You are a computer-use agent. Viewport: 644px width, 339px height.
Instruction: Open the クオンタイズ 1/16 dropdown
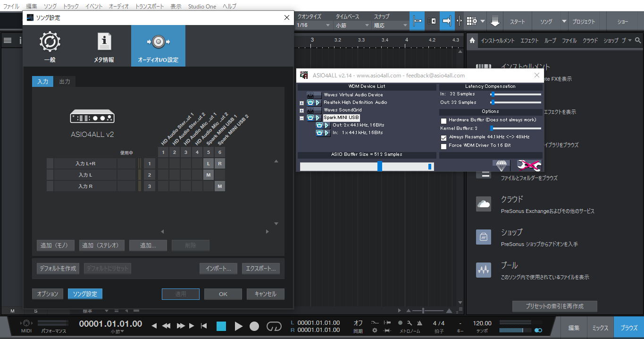pyautogui.click(x=314, y=25)
